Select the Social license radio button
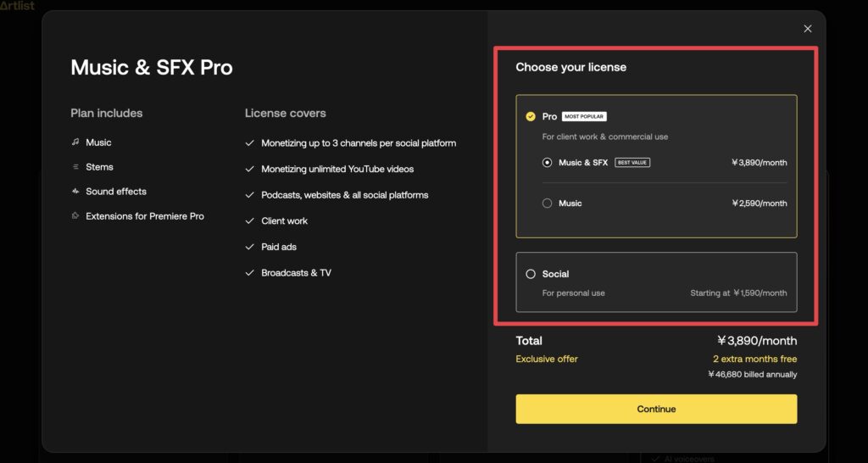Viewport: 868px width, 463px height. [x=531, y=274]
